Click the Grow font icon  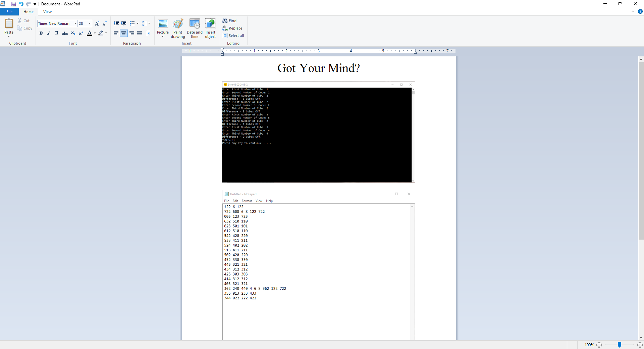tap(97, 23)
